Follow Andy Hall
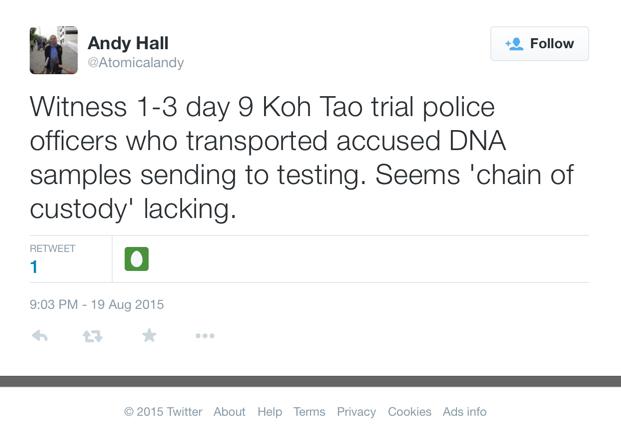Screen dimensions: 621x432 tap(539, 44)
